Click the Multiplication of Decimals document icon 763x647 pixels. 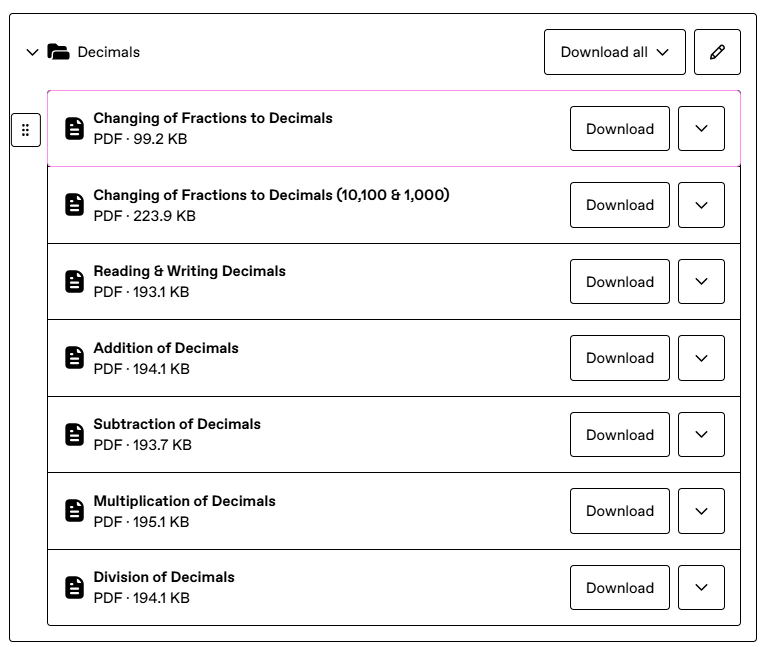coord(74,511)
